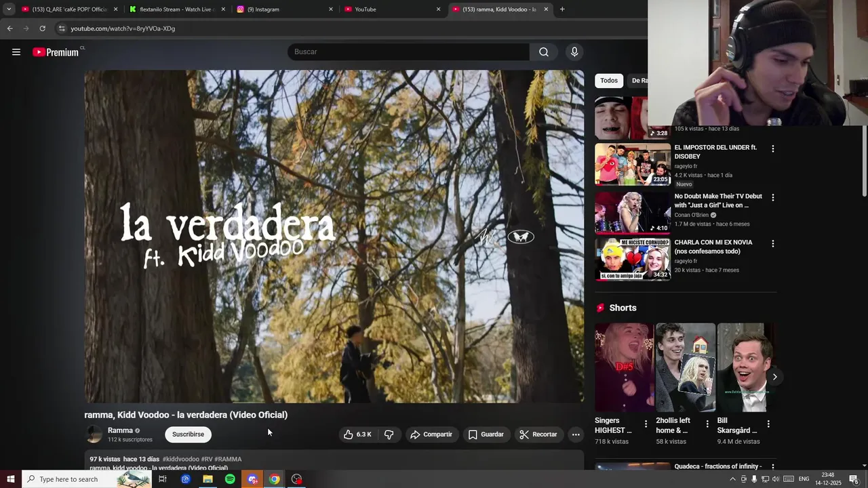The width and height of the screenshot is (868, 488).
Task: Start voice search with the microphone
Action: [574, 52]
